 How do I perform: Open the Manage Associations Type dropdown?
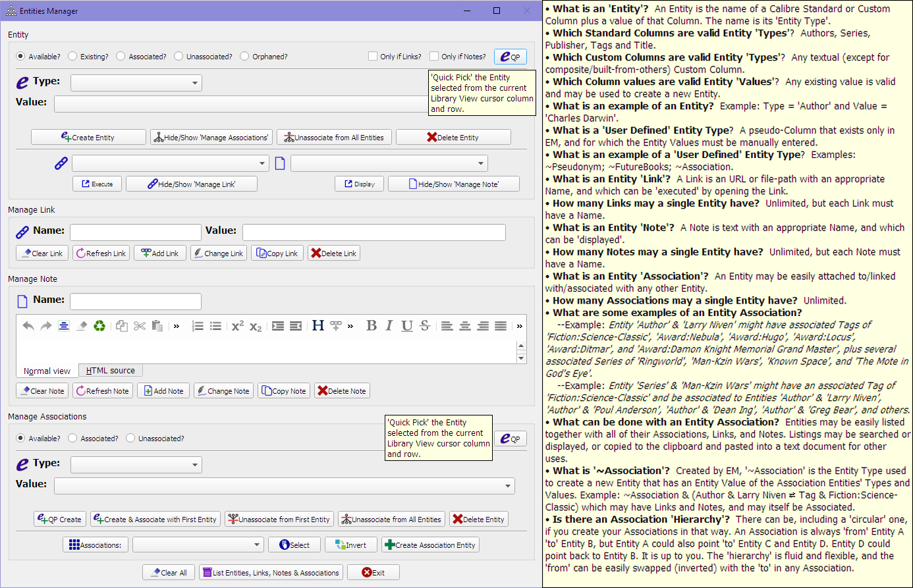(136, 465)
